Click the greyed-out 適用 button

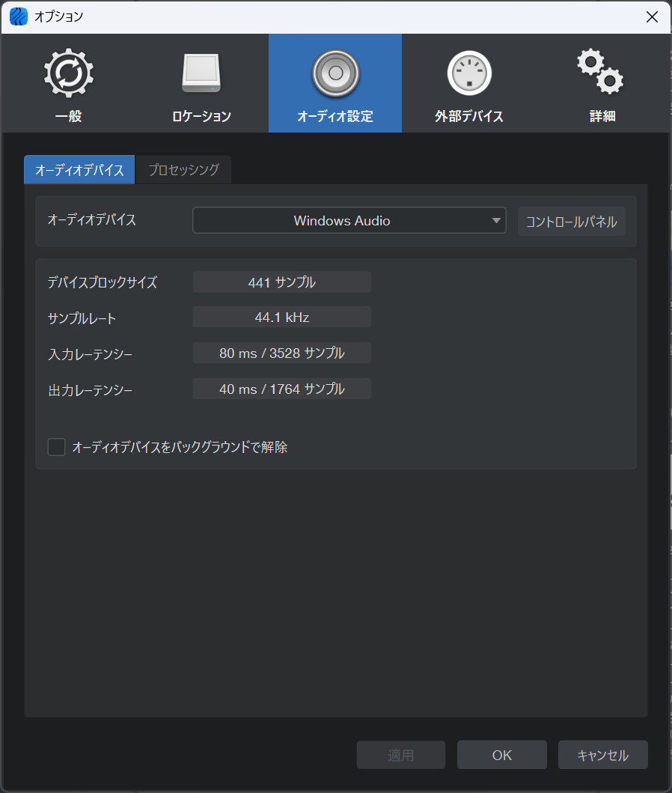pos(400,755)
